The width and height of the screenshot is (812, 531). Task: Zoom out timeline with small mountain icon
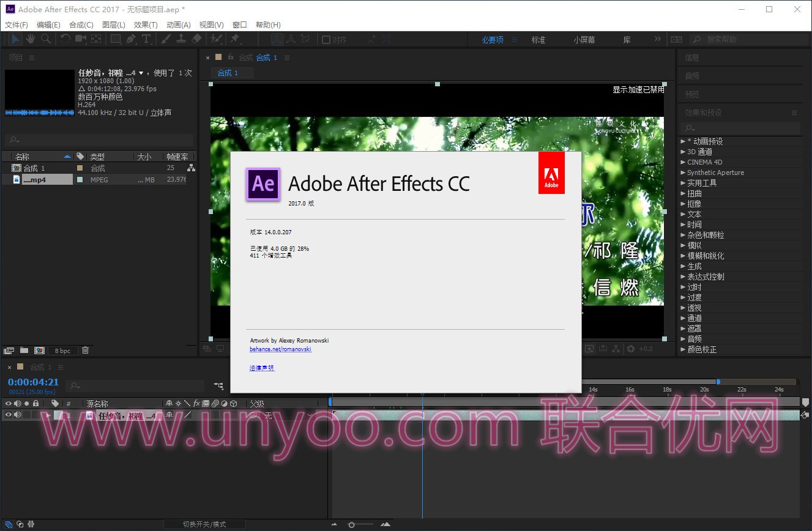point(334,524)
